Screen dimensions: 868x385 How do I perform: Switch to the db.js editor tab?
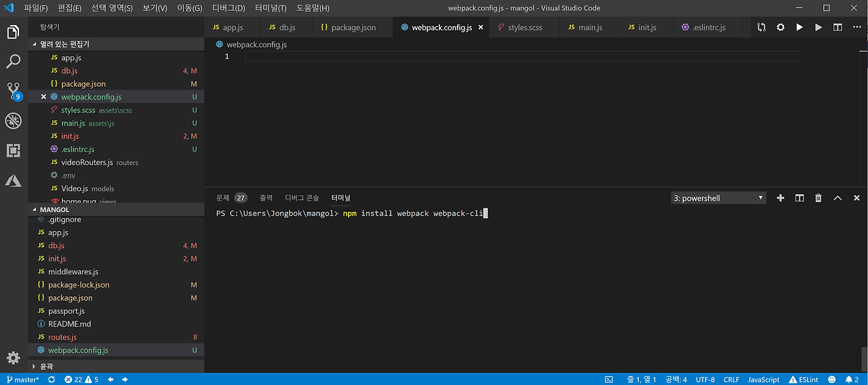[287, 28]
